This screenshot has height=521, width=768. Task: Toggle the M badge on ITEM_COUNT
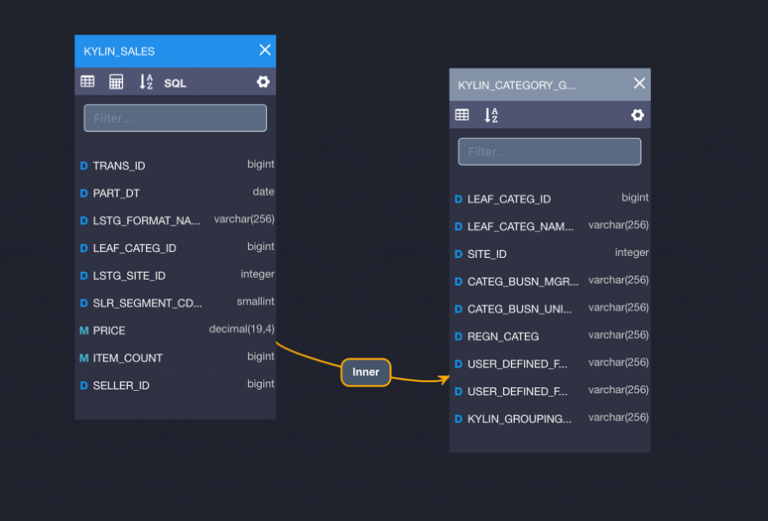click(x=84, y=358)
